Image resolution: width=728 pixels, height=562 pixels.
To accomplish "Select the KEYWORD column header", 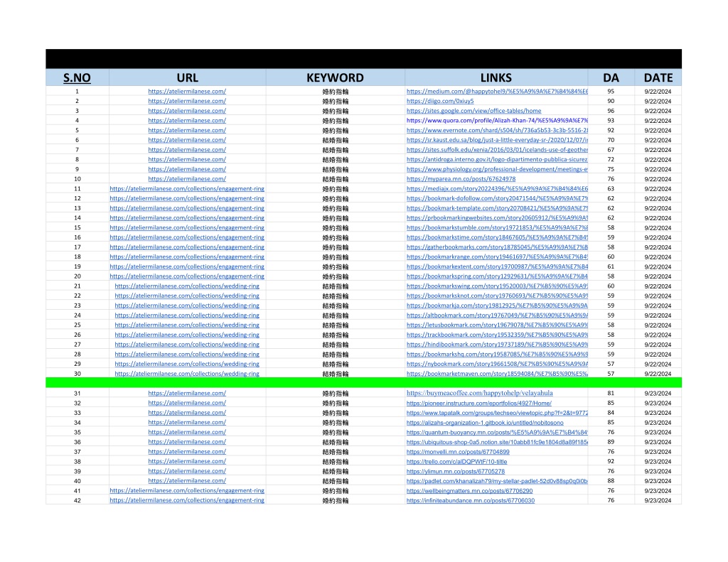I will [x=336, y=77].
